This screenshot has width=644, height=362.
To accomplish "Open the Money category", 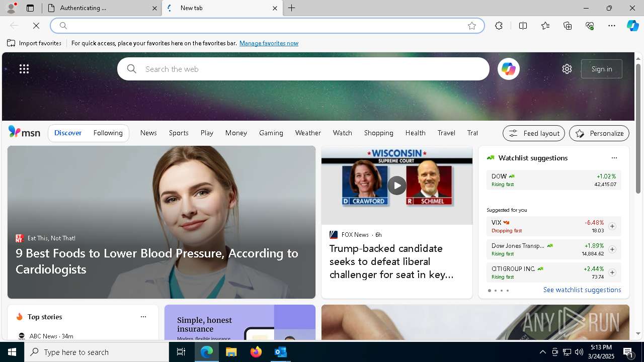I will [236, 133].
